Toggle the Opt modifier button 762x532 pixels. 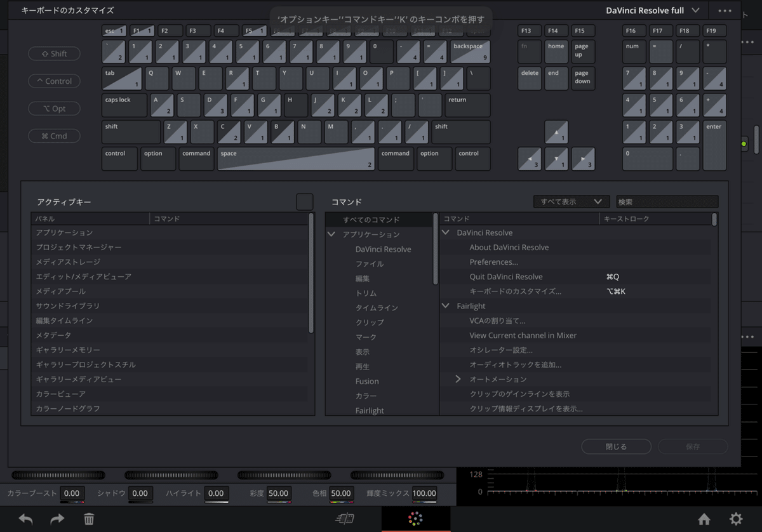pyautogui.click(x=55, y=109)
